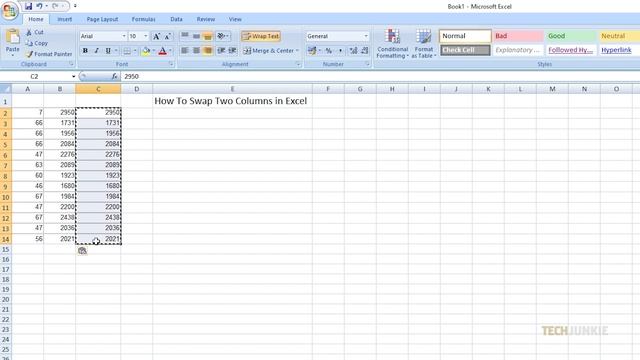Expand the Underline style dropdown arrow

[116, 51]
